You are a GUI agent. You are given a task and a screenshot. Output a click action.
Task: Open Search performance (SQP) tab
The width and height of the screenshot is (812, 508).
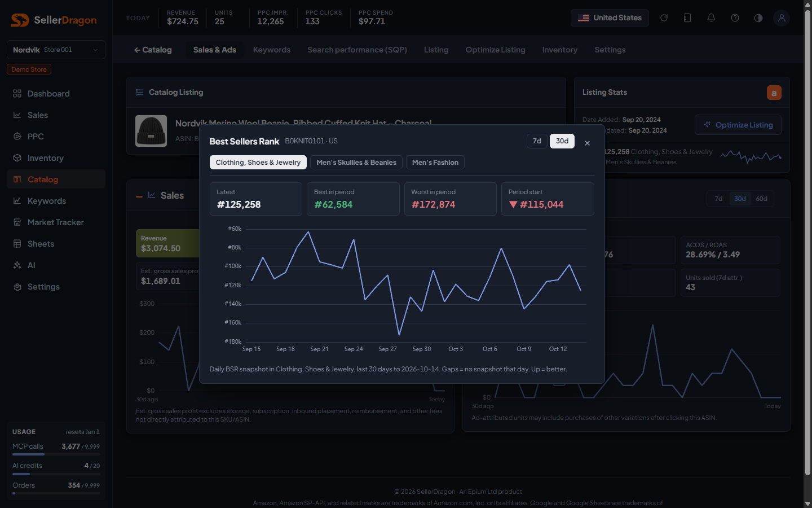tap(357, 50)
